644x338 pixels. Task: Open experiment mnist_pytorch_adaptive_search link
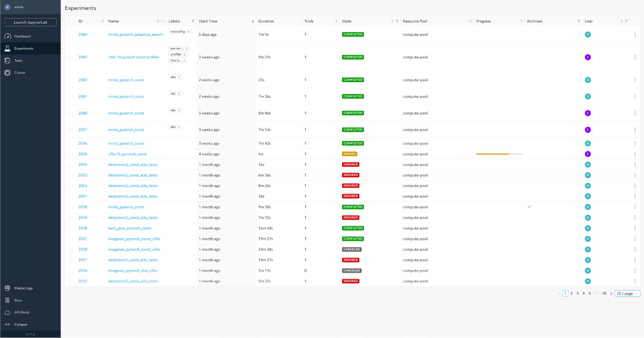click(x=135, y=35)
